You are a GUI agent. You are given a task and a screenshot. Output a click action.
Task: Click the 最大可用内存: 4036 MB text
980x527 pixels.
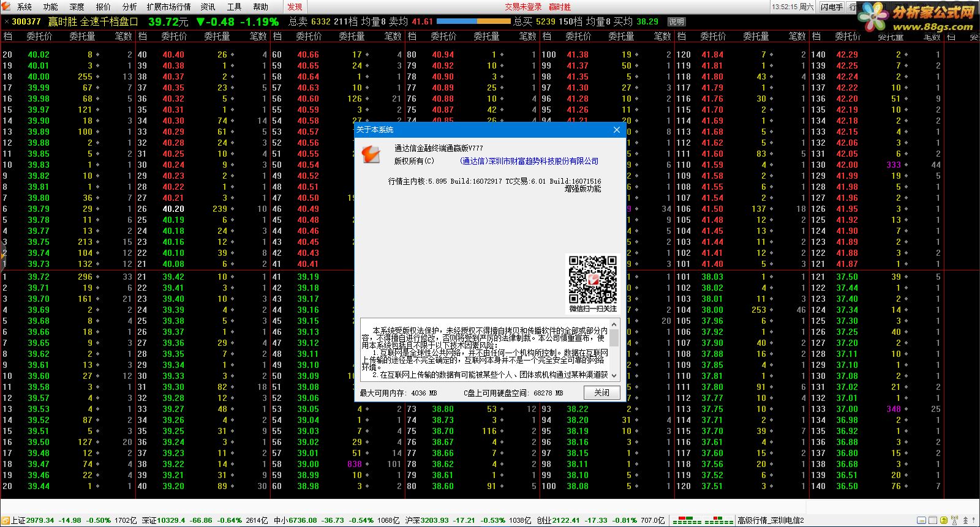(399, 393)
